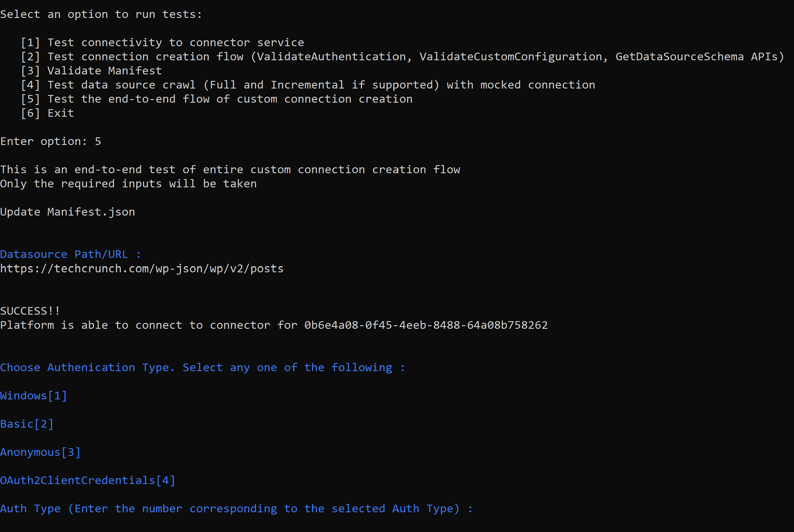
Task: Click option [4] Test data source crawl
Action: (307, 85)
